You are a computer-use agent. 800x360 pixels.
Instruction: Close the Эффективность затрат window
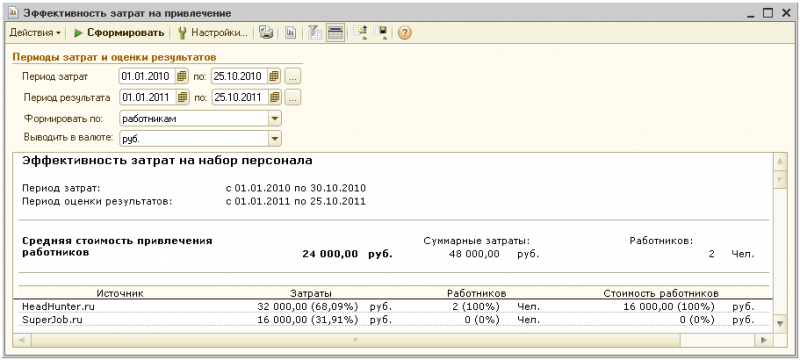[x=785, y=13]
